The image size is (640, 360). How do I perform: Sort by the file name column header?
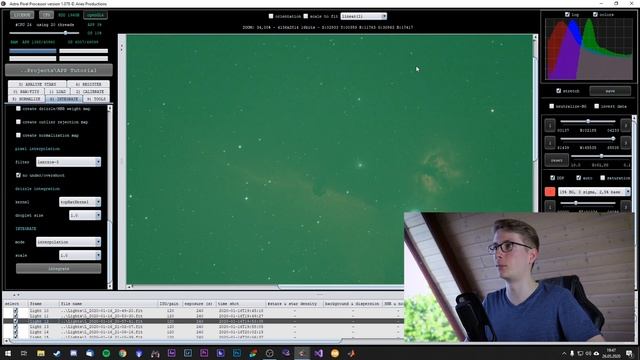(x=108, y=304)
